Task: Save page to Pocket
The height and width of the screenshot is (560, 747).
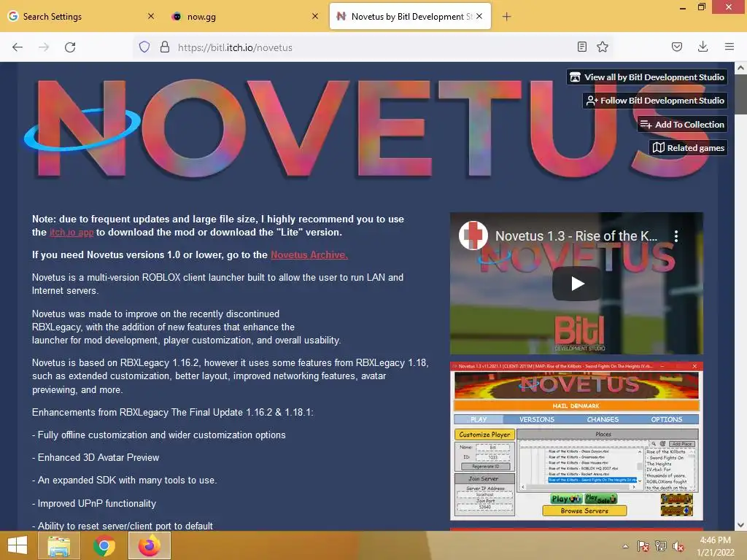Action: click(x=677, y=47)
